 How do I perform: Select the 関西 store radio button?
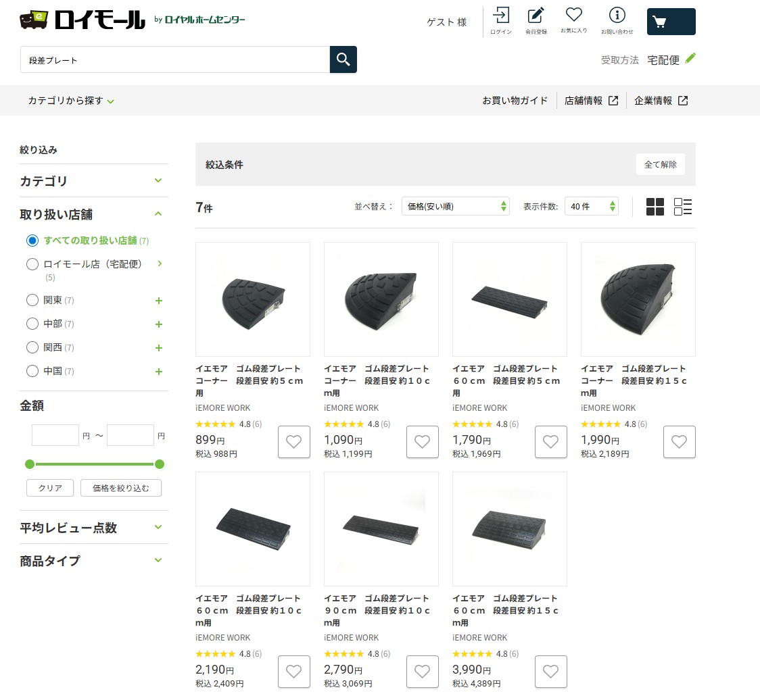click(x=32, y=347)
